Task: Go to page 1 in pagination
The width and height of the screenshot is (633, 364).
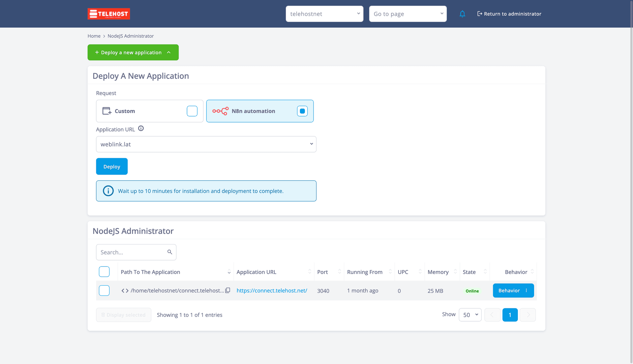Action: click(510, 315)
